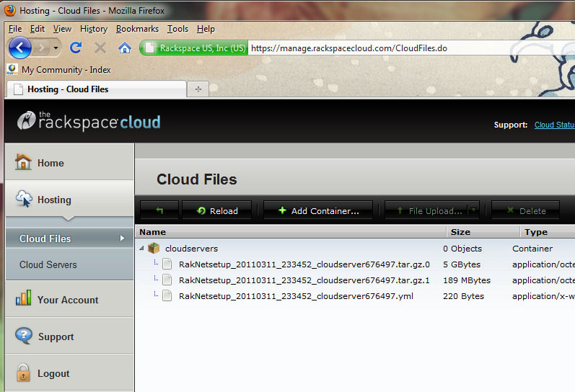
Task: Open the Tools menu in the menu bar
Action: pos(177,29)
